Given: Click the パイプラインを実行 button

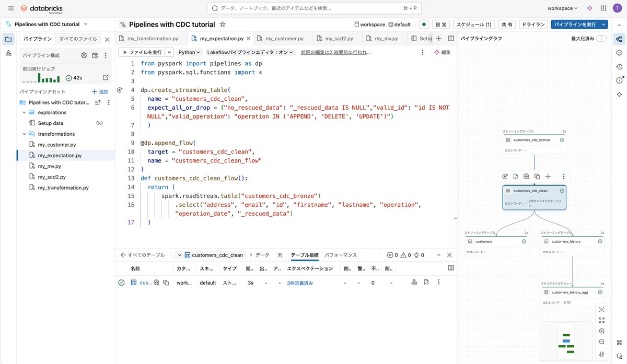Looking at the screenshot, I should pyautogui.click(x=575, y=25).
